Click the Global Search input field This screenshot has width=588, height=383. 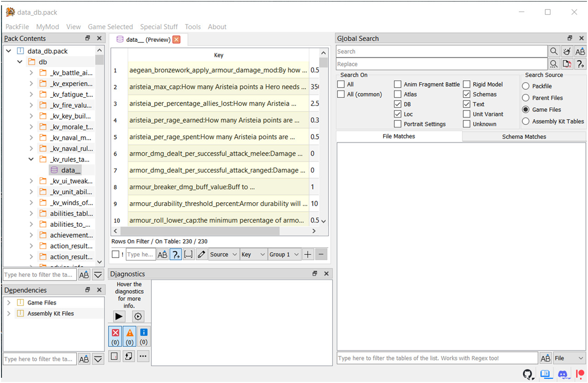click(442, 51)
